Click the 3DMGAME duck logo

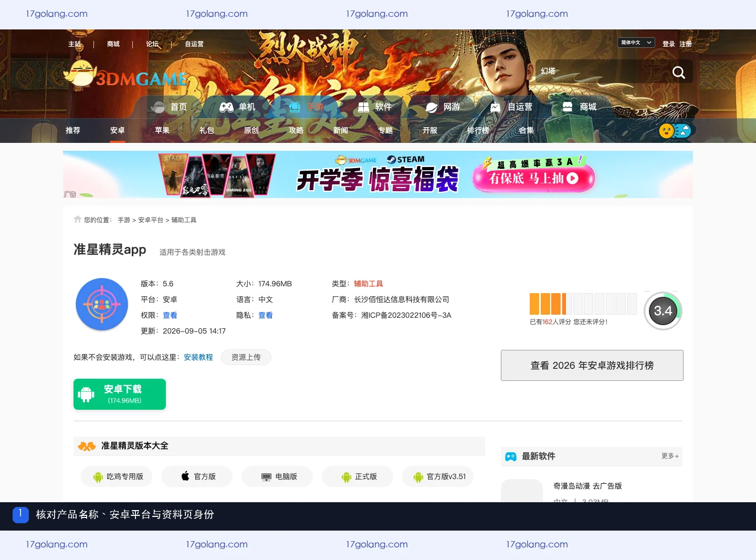[x=125, y=74]
